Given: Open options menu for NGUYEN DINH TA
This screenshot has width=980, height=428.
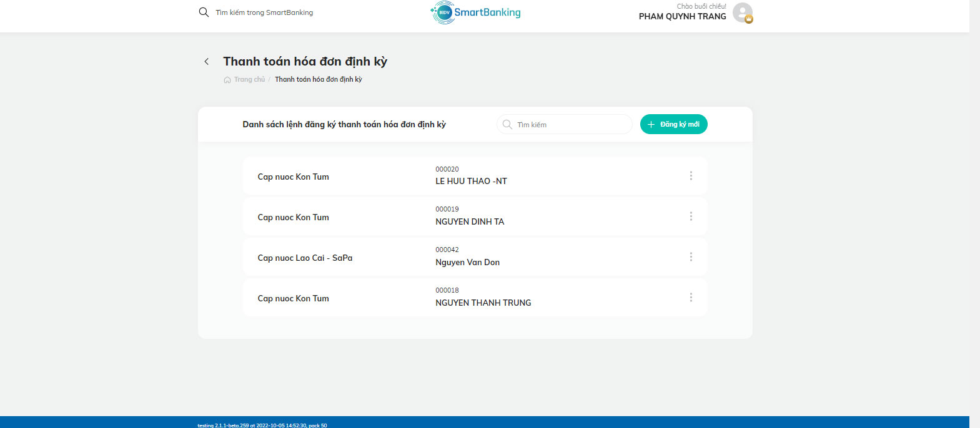Looking at the screenshot, I should (x=691, y=216).
